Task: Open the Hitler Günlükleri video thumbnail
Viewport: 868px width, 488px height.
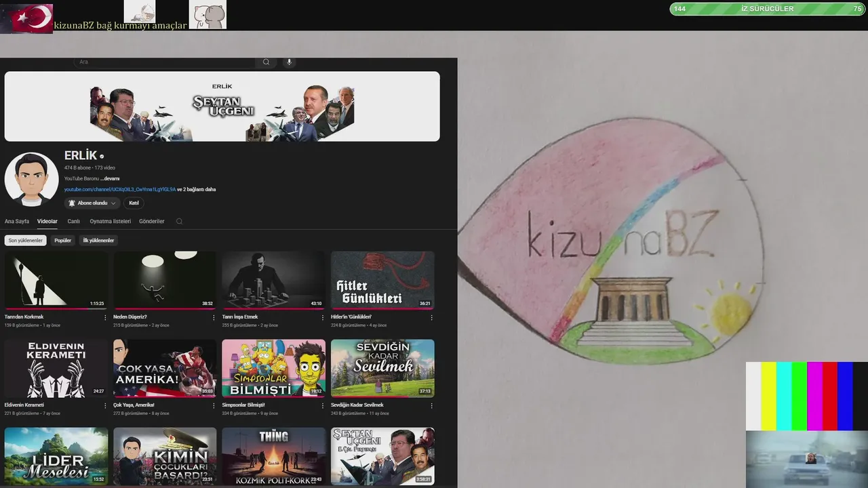Action: point(382,280)
